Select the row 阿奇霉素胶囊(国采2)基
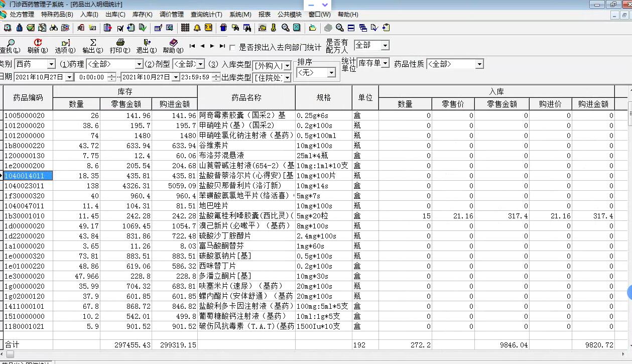The width and height of the screenshot is (632, 364). click(x=246, y=115)
